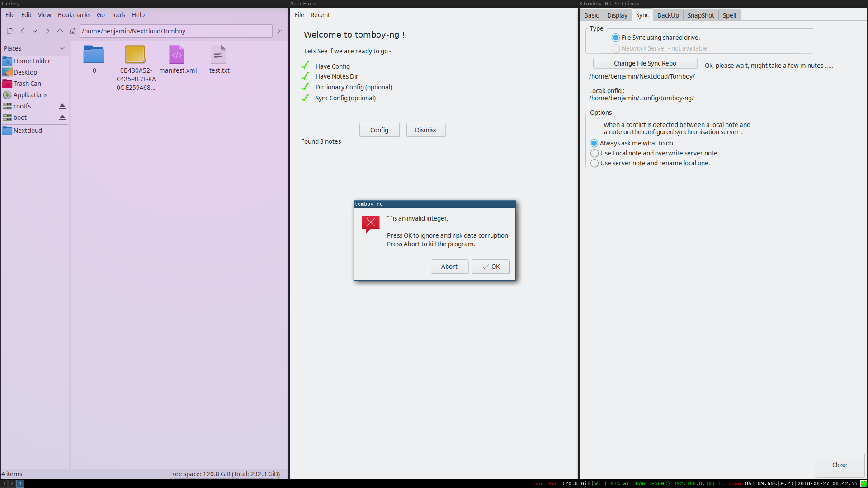Select test.txt file icon
The image size is (868, 488).
coord(218,55)
